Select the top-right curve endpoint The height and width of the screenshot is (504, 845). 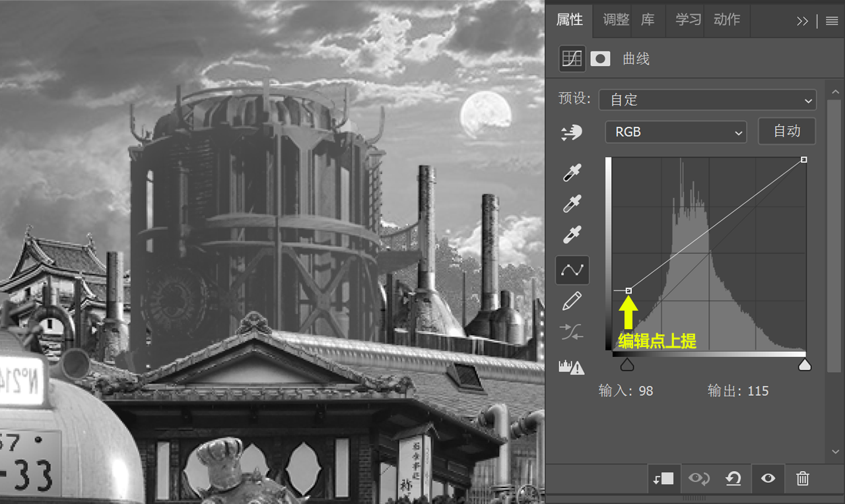point(803,160)
